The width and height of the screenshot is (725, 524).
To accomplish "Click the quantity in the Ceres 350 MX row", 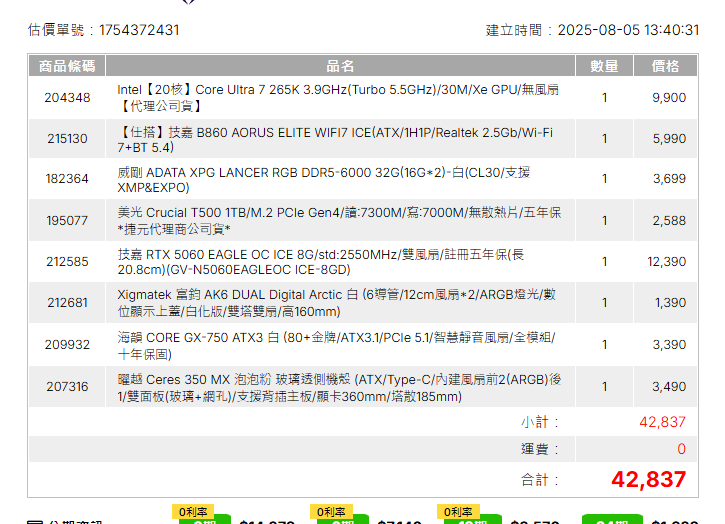I will pyautogui.click(x=604, y=387).
